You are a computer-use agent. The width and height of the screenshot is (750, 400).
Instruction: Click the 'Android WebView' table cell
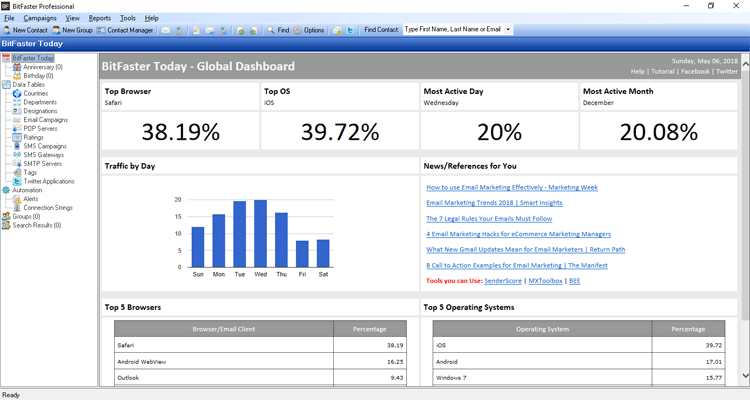coord(224,362)
